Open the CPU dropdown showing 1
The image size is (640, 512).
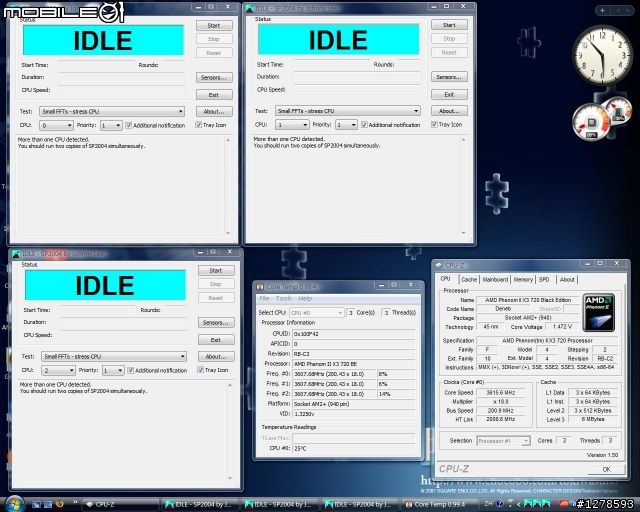tap(292, 125)
